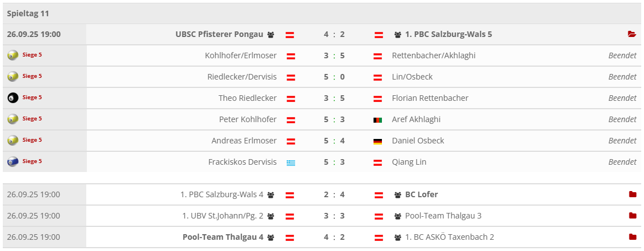
Task: Click the team icon before BC Lofer
Action: point(398,195)
